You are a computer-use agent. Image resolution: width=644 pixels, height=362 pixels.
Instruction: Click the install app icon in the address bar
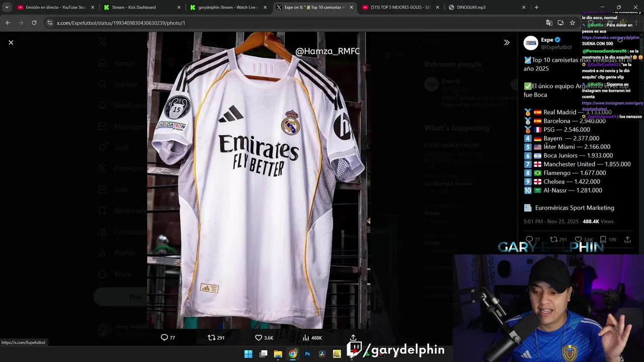[560, 23]
